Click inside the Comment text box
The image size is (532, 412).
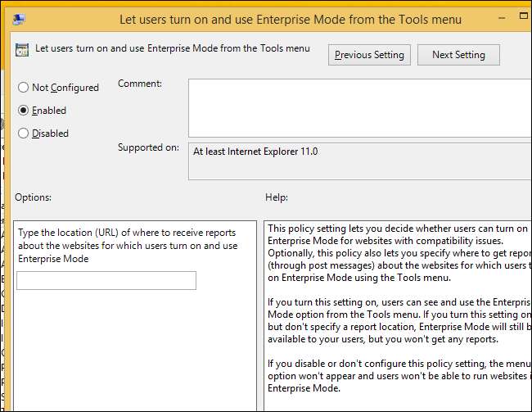pos(358,107)
